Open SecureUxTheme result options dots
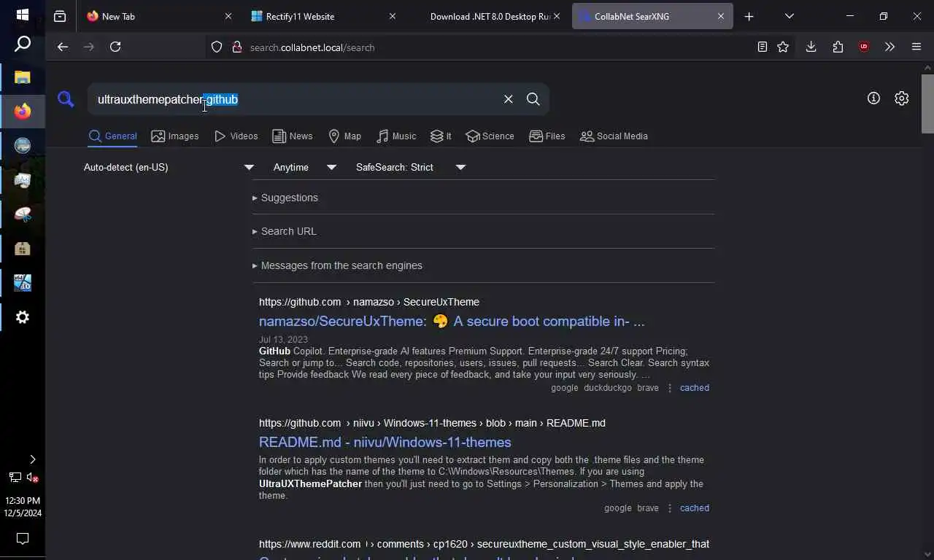Screen dimensions: 934x560 pyautogui.click(x=669, y=388)
